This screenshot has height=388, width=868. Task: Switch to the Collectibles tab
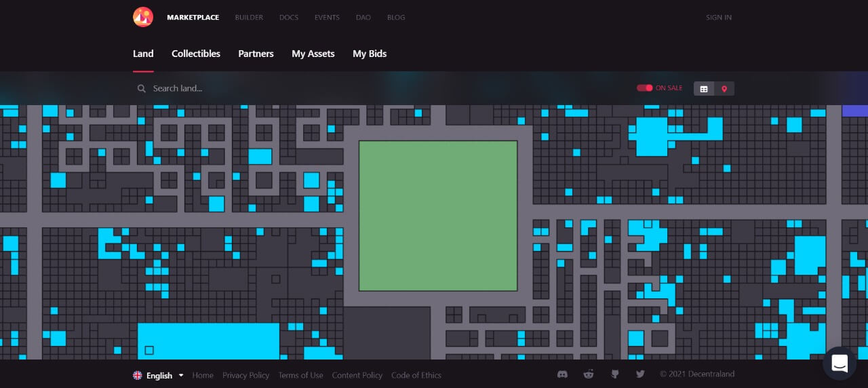(195, 54)
